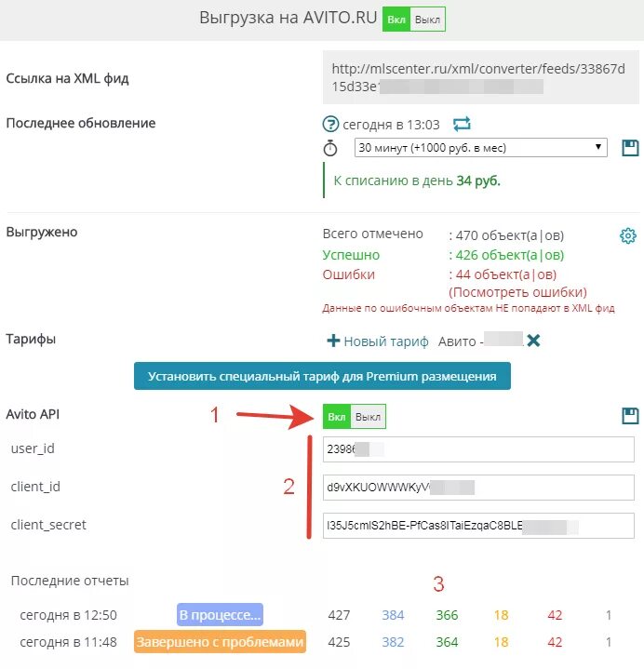Click the 44 объект(а|ов) errors count
Image resolution: width=644 pixels, height=669 pixels.
pyautogui.click(x=505, y=274)
